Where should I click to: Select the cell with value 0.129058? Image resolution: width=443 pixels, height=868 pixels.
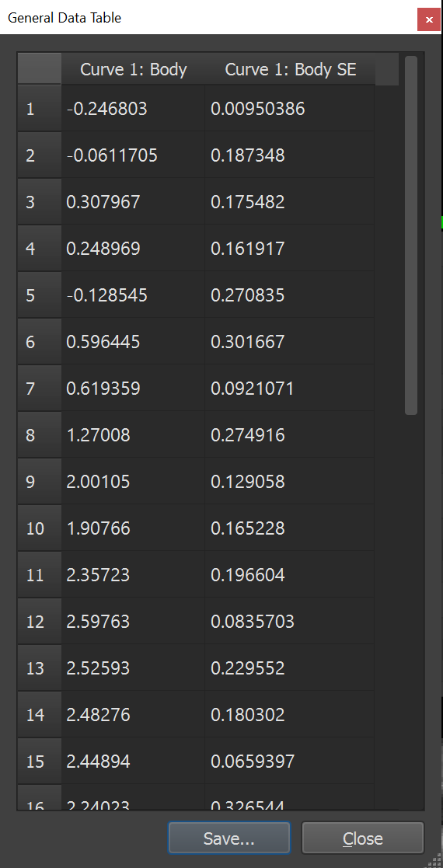(x=290, y=481)
